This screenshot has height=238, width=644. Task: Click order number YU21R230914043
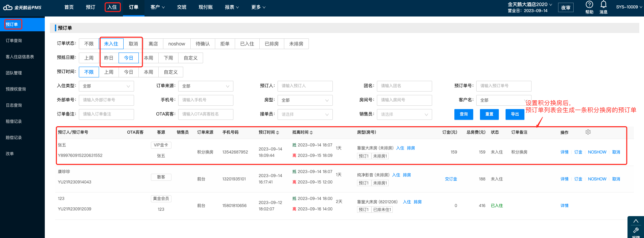click(x=74, y=182)
